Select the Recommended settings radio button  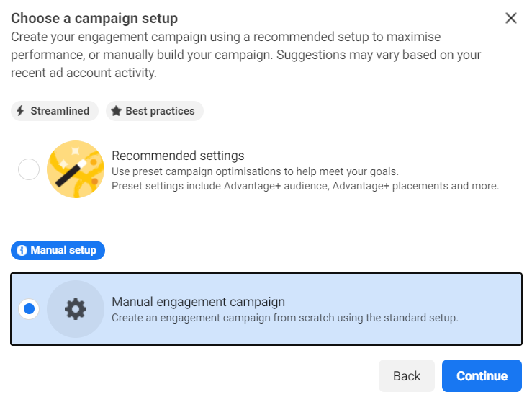coord(29,169)
